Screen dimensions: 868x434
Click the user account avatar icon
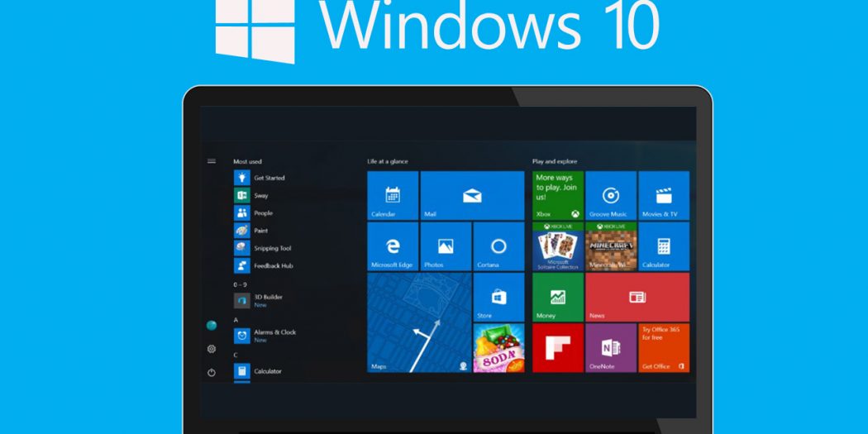coord(212,326)
